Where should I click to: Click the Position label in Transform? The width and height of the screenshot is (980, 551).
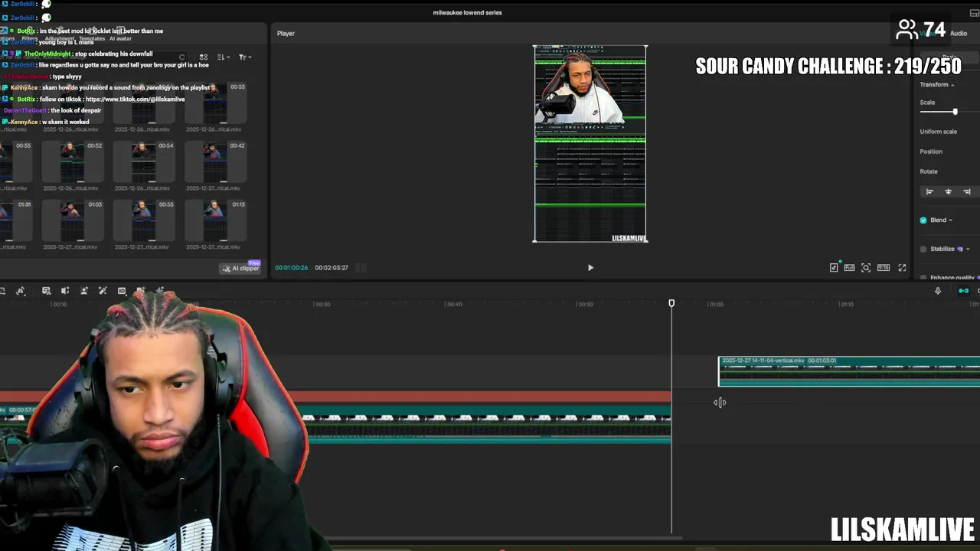pyautogui.click(x=931, y=152)
